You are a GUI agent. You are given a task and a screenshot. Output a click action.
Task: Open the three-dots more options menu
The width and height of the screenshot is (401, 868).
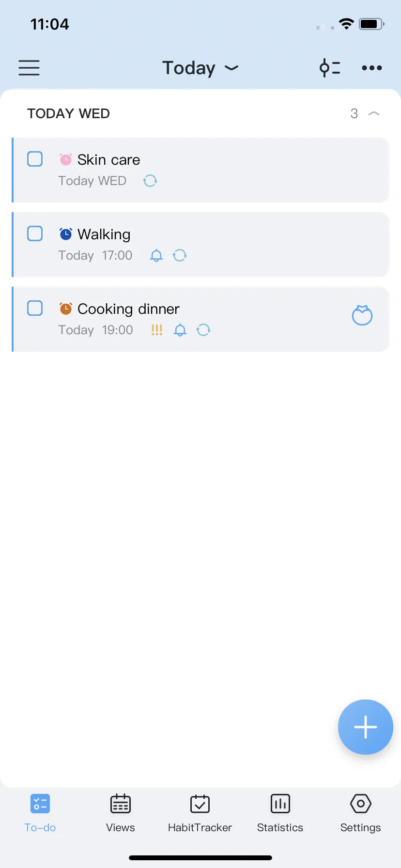tap(372, 68)
